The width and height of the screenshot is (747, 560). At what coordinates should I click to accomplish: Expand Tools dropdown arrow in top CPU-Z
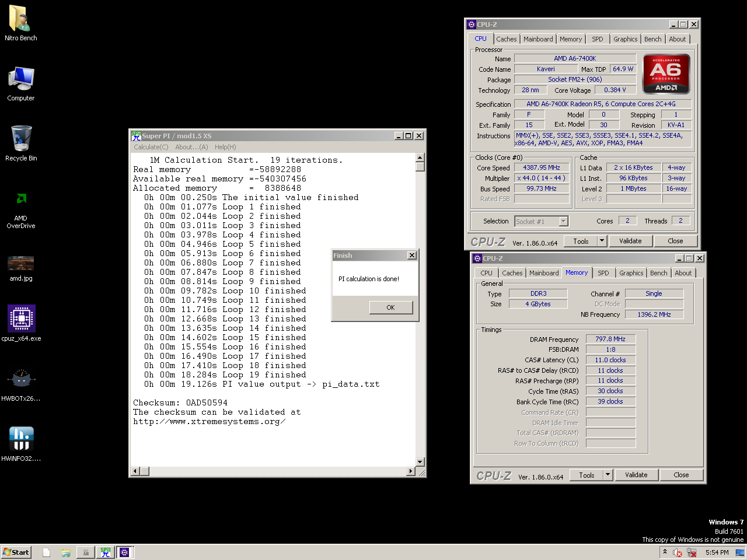pos(602,242)
